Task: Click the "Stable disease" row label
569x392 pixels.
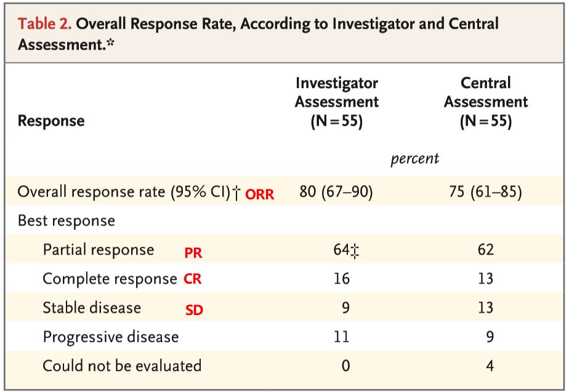Action: [92, 307]
